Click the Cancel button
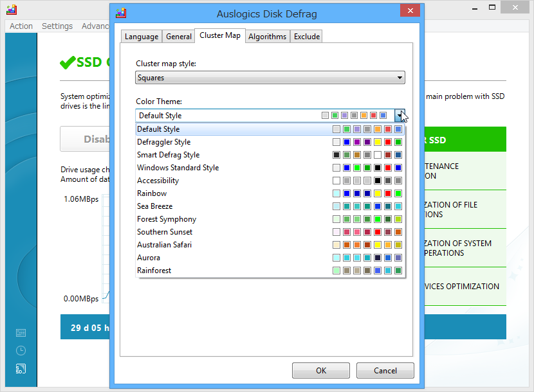Image resolution: width=534 pixels, height=392 pixels. click(x=385, y=370)
